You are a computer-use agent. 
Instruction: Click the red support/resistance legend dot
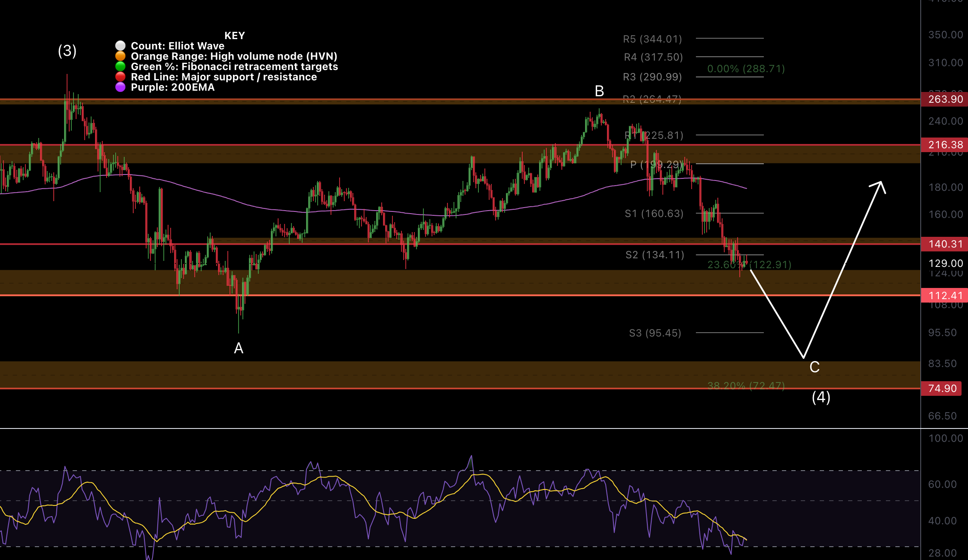point(120,77)
